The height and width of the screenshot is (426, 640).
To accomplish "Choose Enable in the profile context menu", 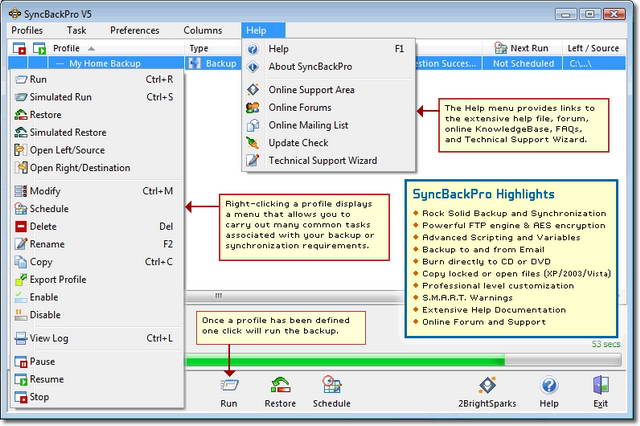I will click(44, 297).
